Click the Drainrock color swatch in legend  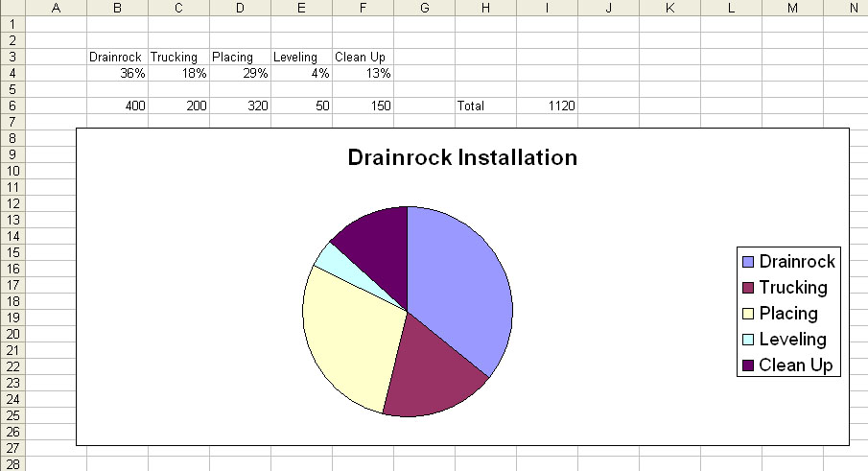[748, 262]
